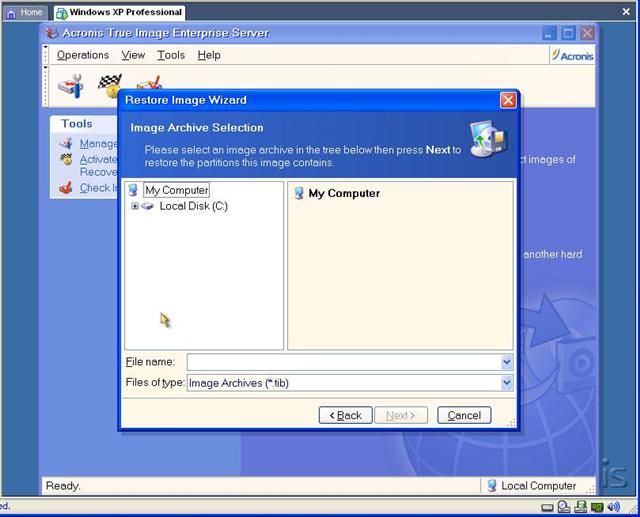
Task: Click the VMware hard disk status icon
Action: click(x=547, y=508)
